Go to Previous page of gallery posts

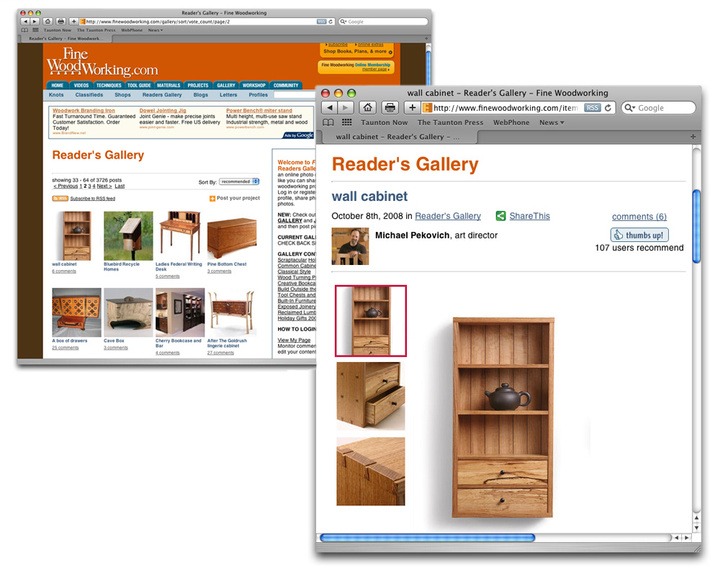point(66,186)
